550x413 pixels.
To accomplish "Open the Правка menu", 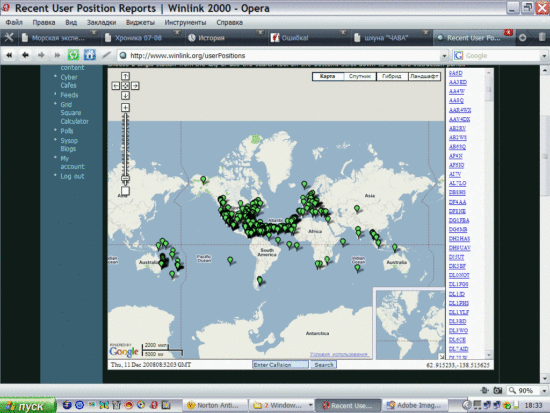I will coord(44,22).
